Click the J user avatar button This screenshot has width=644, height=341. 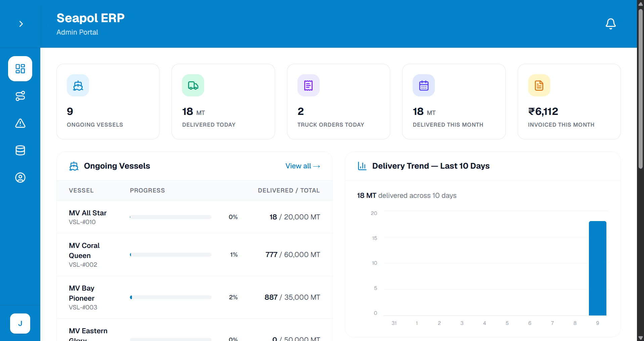[20, 324]
